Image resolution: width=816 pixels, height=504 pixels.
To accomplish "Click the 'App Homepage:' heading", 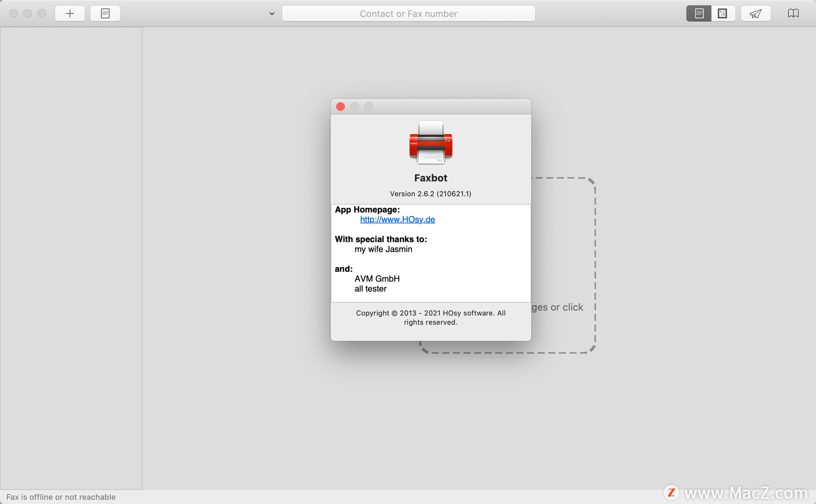I will [367, 210].
